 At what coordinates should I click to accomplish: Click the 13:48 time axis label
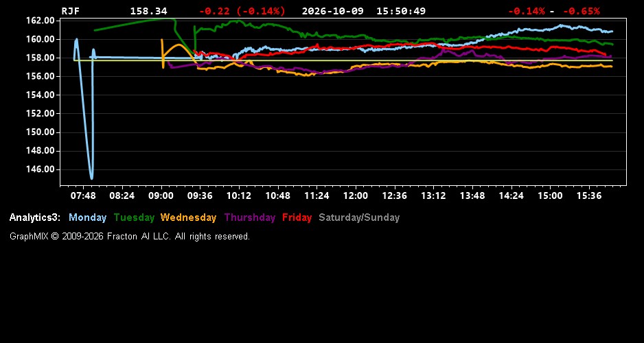click(x=472, y=196)
